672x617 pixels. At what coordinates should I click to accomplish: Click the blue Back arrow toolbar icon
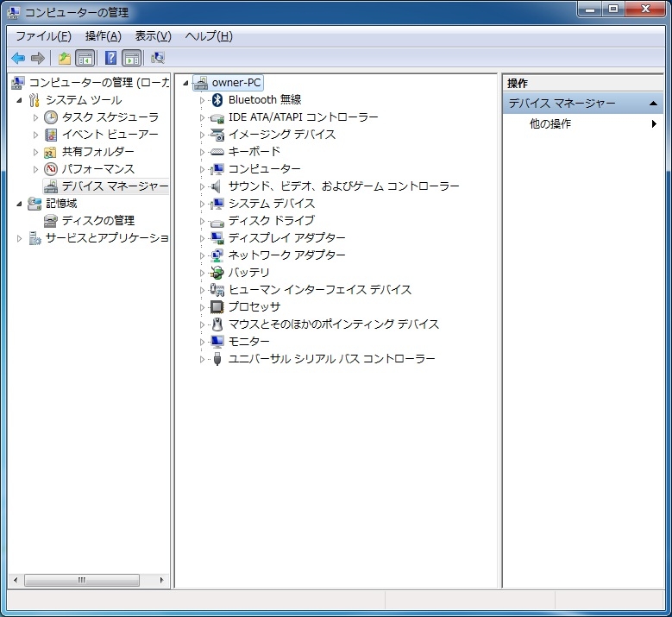coord(18,58)
